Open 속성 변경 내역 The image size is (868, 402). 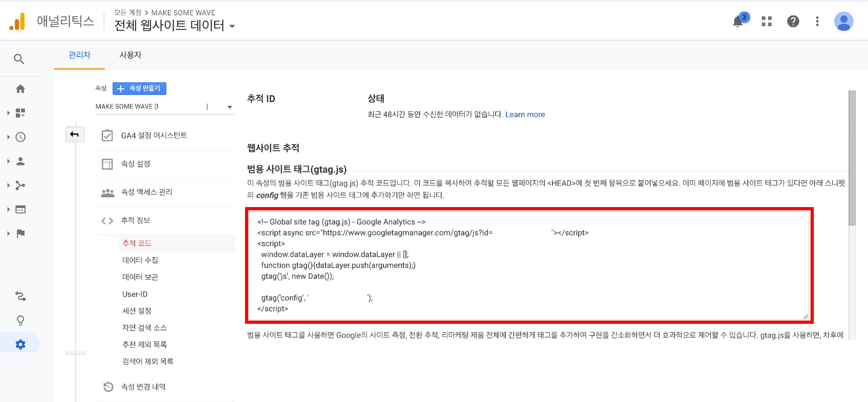[x=143, y=387]
